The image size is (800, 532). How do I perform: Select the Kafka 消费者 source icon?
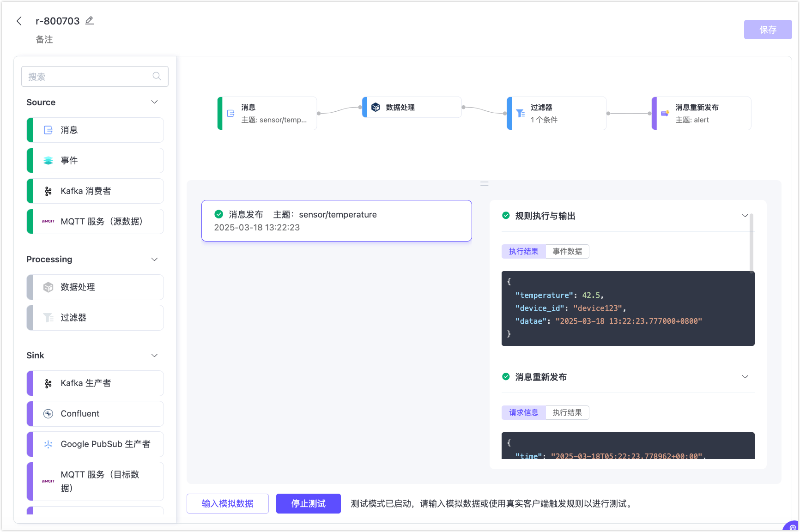[48, 191]
